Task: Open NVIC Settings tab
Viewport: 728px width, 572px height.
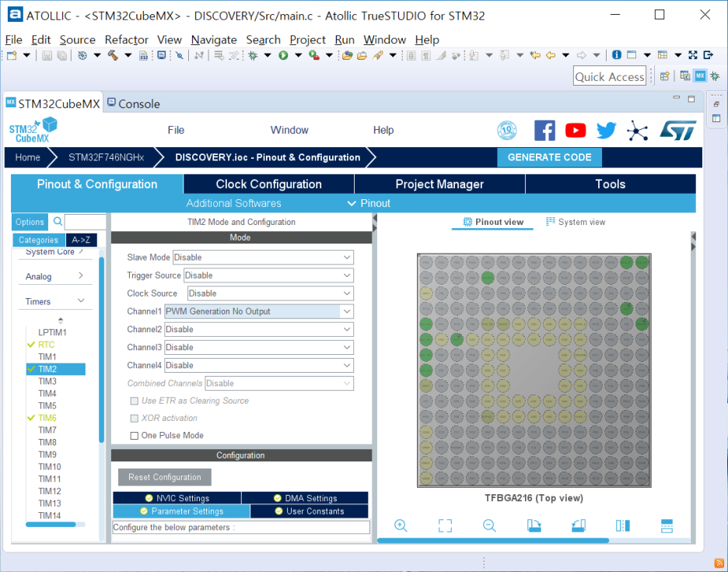Action: (177, 498)
